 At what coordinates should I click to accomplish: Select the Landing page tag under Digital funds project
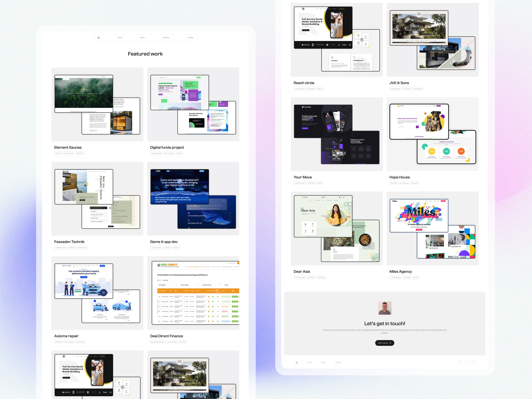156,153
